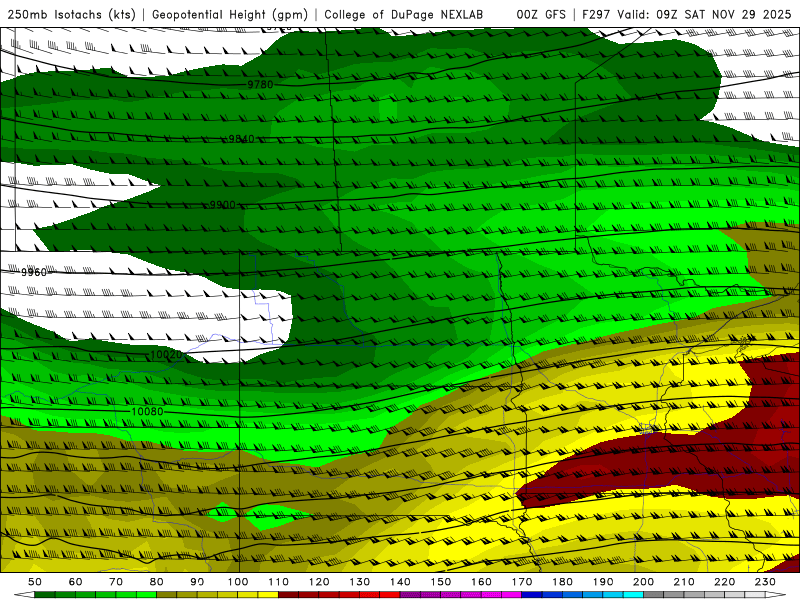The image size is (800, 600).
Task: Click the 210 value on the color scale
Action: (x=684, y=582)
